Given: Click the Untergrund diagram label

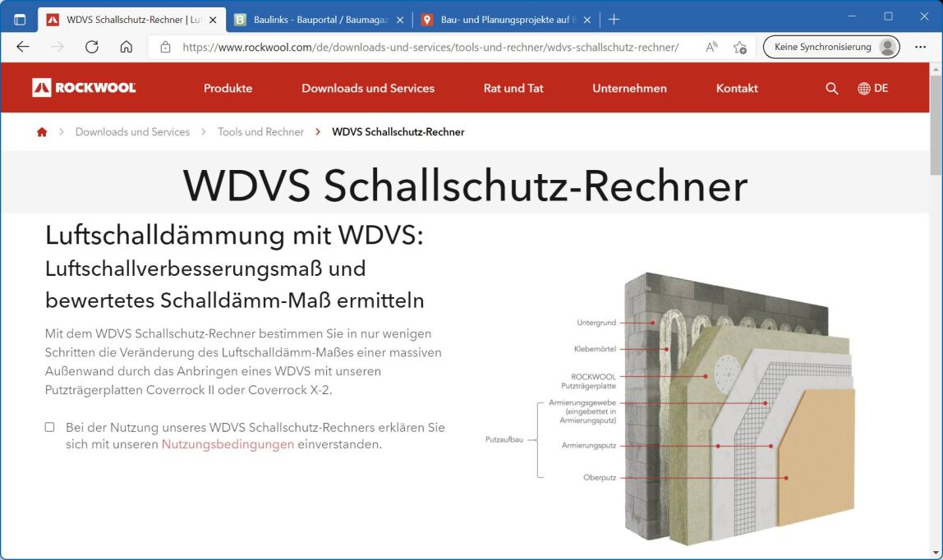Looking at the screenshot, I should (596, 323).
